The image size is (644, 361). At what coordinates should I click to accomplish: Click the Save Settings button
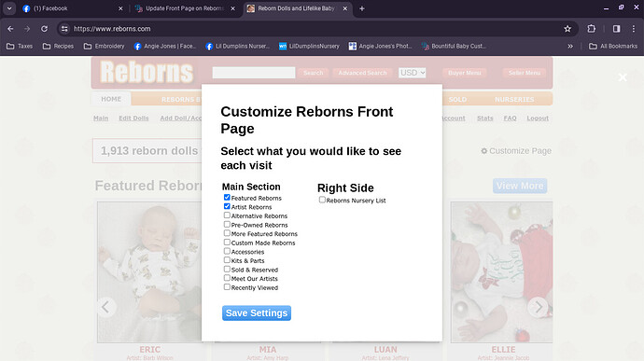click(x=257, y=312)
